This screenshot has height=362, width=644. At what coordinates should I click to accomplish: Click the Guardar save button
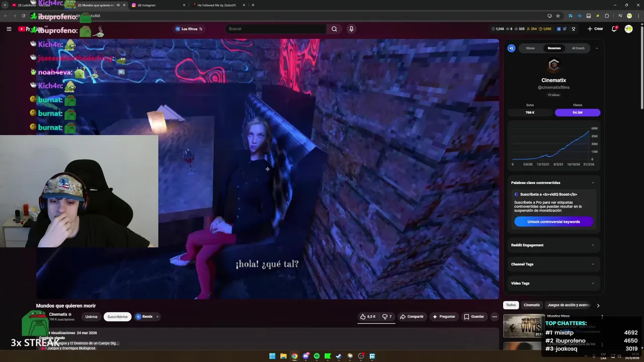474,317
